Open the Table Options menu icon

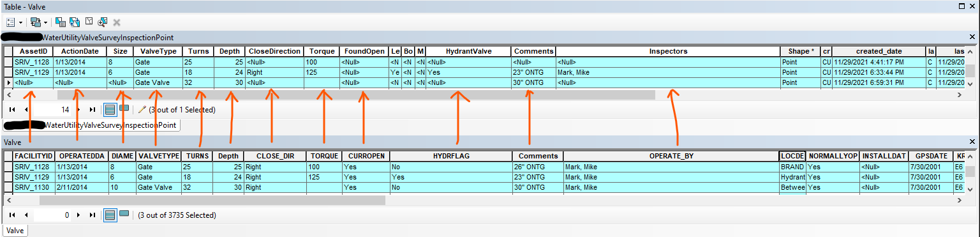10,22
